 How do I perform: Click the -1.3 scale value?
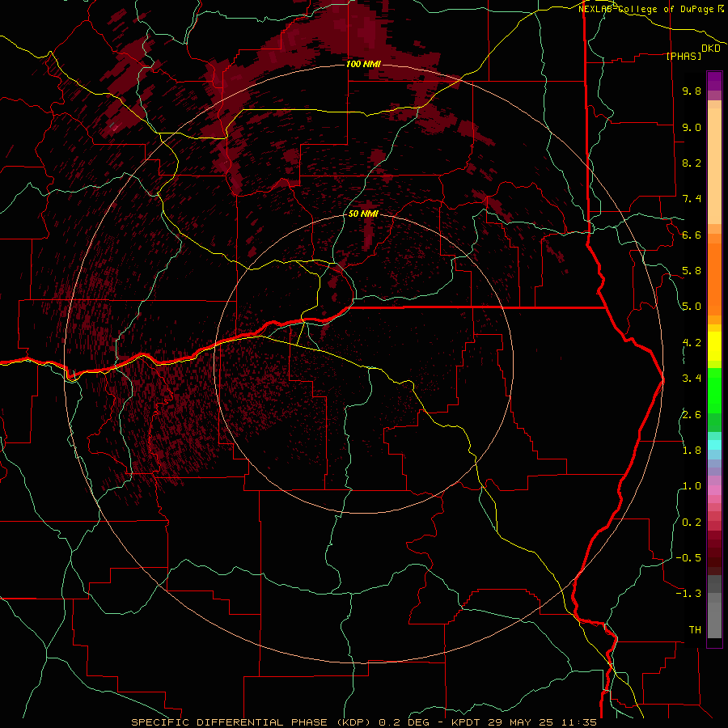[688, 594]
